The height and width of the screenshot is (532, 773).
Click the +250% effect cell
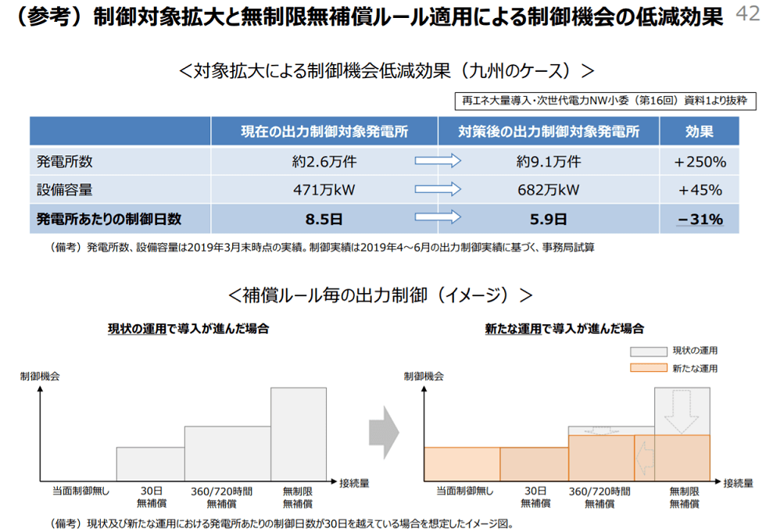pos(700,162)
